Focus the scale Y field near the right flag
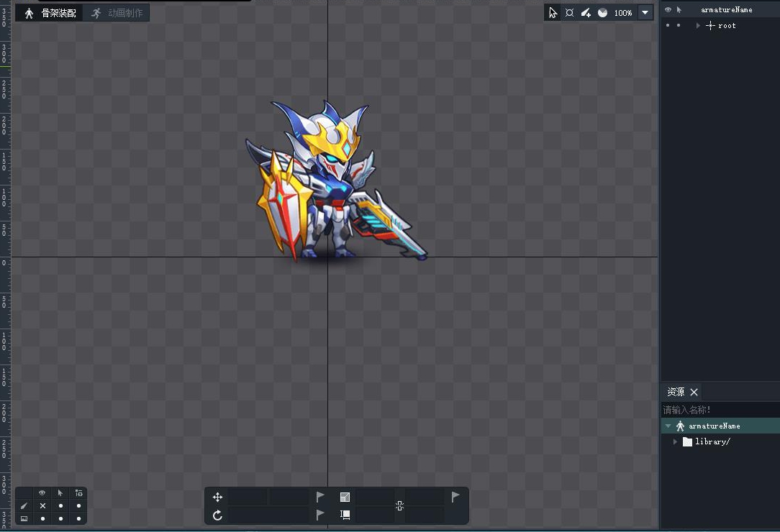Image resolution: width=780 pixels, height=532 pixels. [x=425, y=497]
